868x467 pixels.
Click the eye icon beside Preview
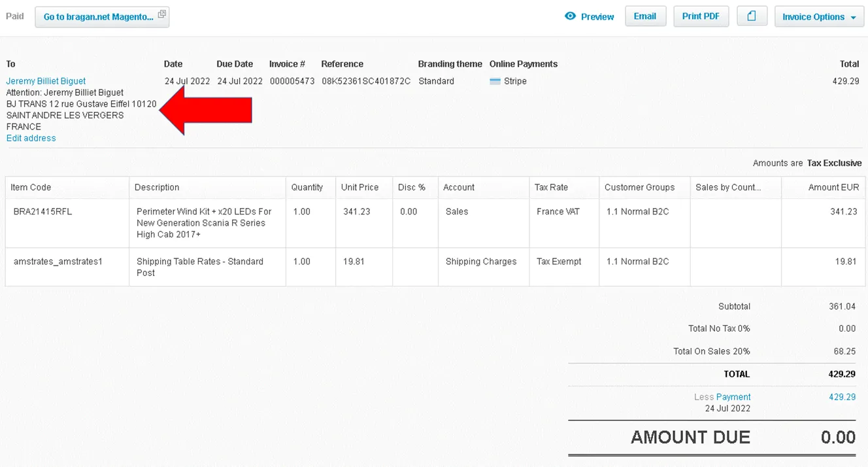(570, 16)
